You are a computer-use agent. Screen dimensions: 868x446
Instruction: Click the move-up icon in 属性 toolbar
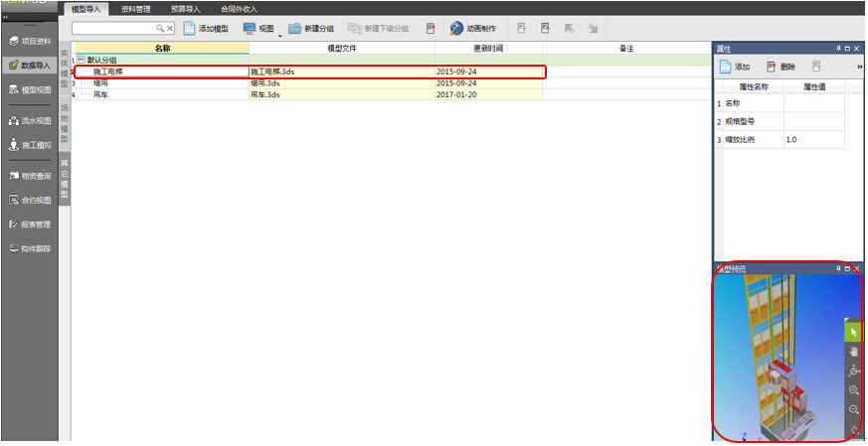coord(816,67)
